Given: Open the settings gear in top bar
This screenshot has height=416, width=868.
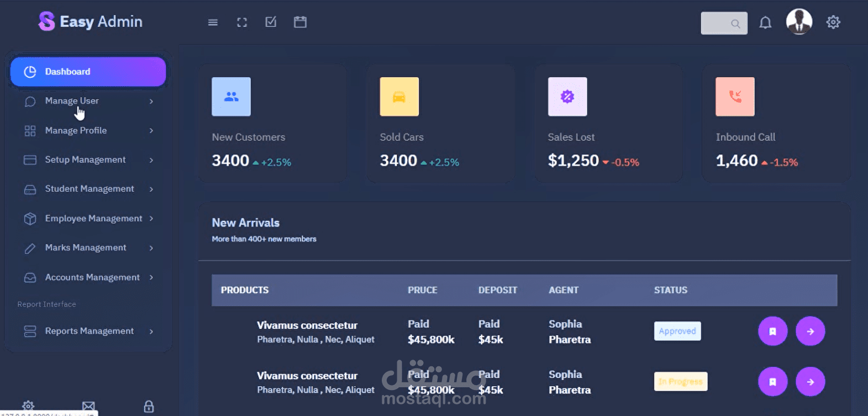Looking at the screenshot, I should (x=833, y=22).
